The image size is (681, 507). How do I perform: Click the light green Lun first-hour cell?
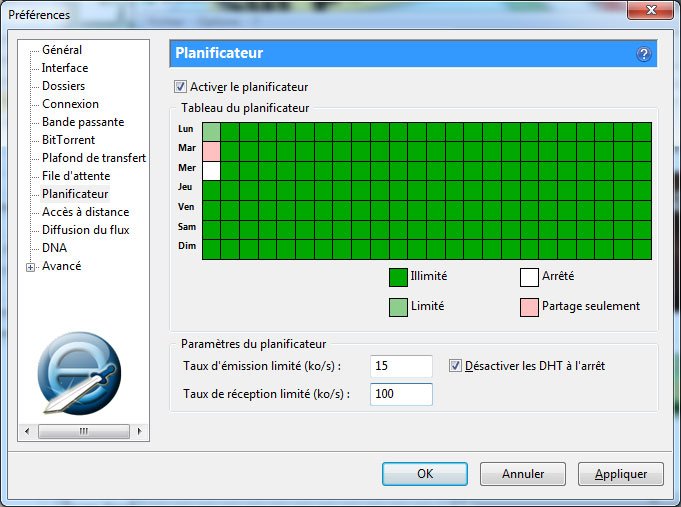pyautogui.click(x=212, y=132)
